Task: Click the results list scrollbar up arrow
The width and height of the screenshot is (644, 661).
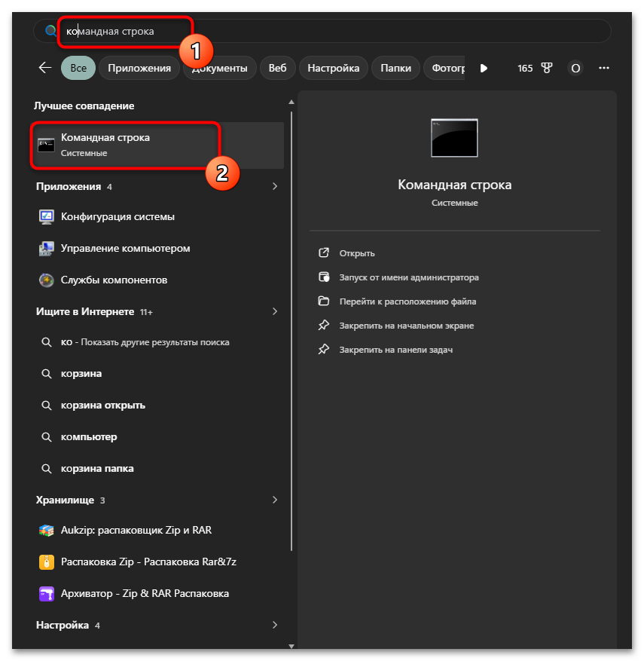Action: [x=291, y=102]
